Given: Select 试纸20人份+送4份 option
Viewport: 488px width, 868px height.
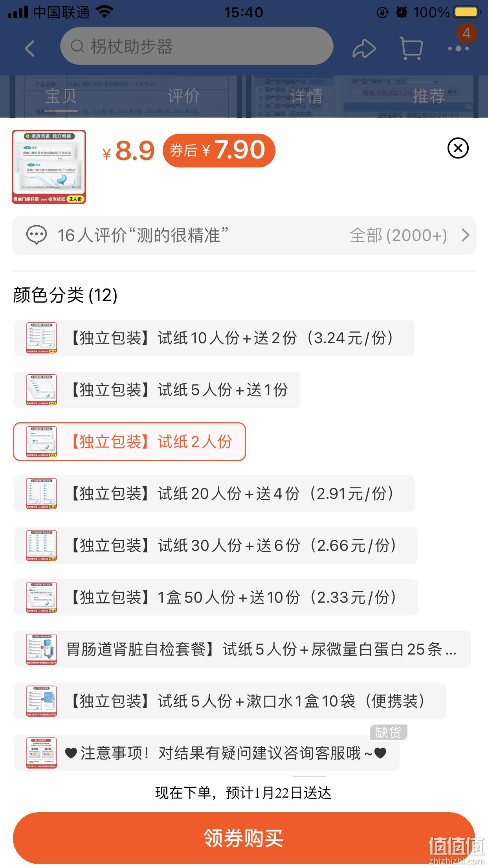Looking at the screenshot, I should point(215,494).
